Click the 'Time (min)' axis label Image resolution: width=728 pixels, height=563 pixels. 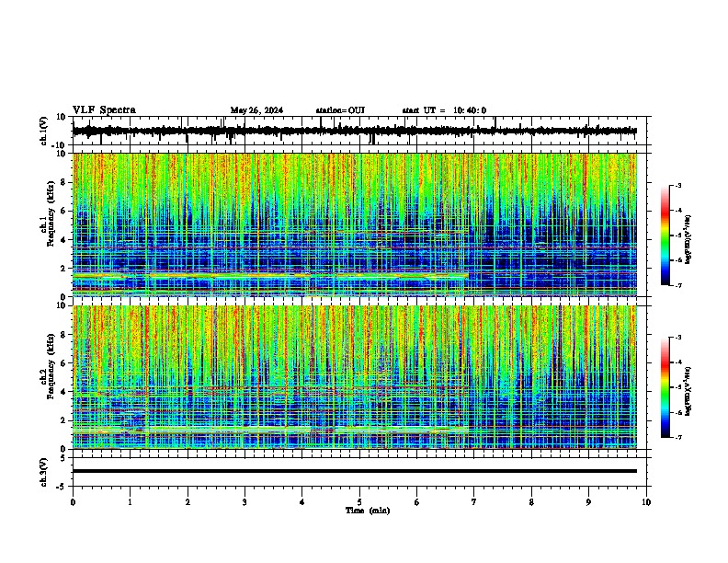point(368,511)
